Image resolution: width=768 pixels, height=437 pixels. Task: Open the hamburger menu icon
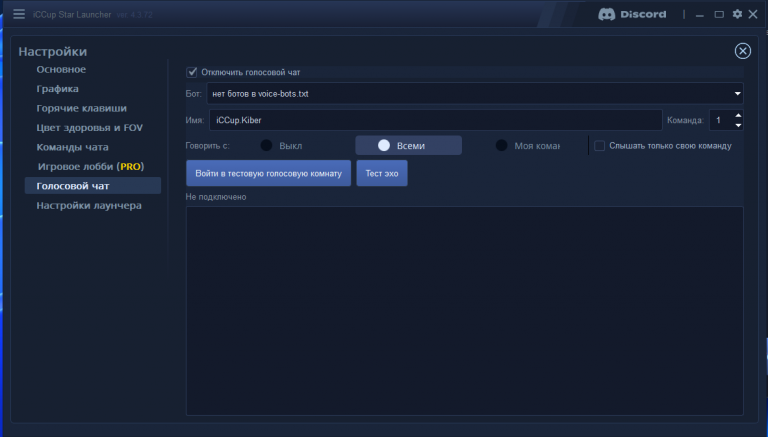point(19,14)
